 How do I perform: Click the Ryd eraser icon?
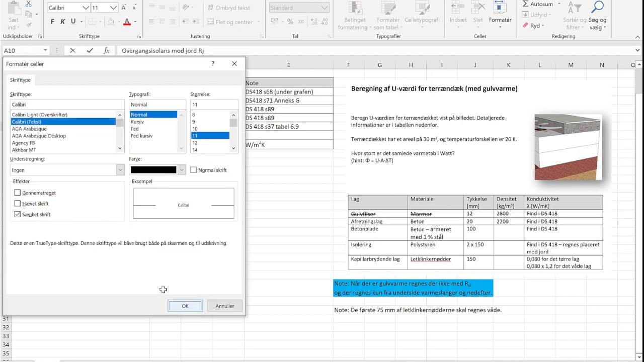click(x=525, y=25)
